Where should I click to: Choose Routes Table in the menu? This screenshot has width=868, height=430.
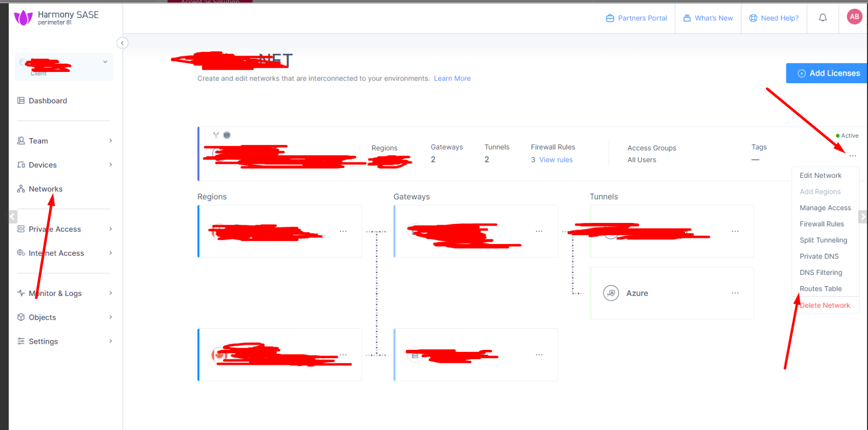[x=820, y=289]
